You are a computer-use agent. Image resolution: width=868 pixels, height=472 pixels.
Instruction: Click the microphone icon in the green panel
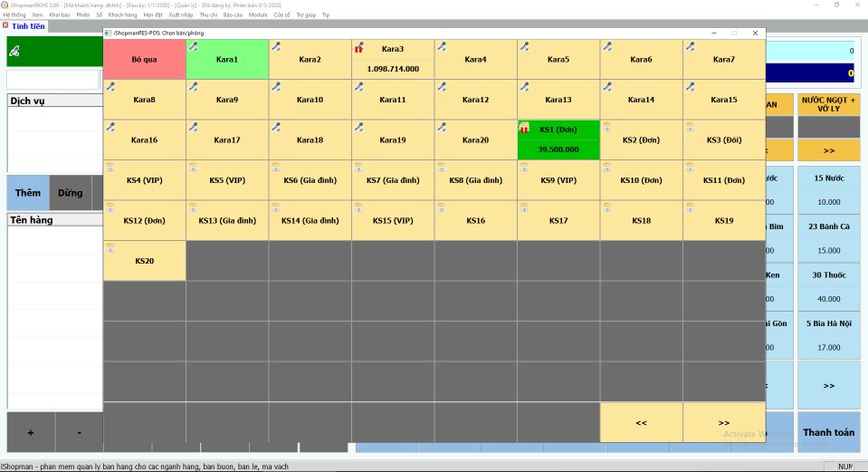(x=14, y=53)
